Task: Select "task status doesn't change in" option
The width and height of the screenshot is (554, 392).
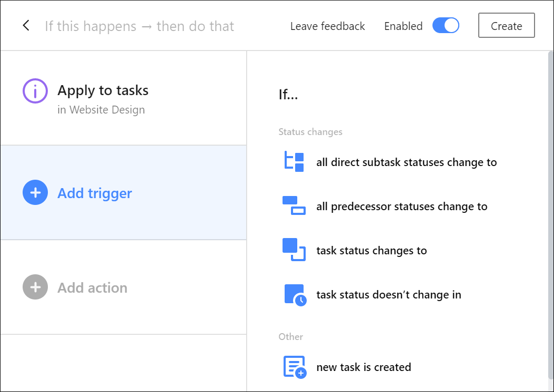Action: pyautogui.click(x=389, y=295)
